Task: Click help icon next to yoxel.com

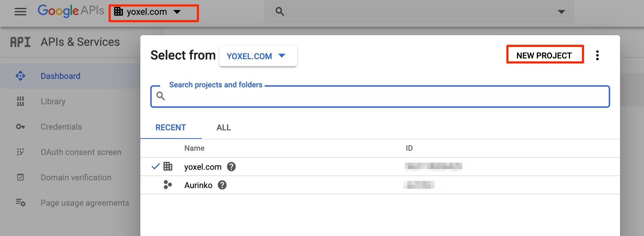Action: pyautogui.click(x=231, y=167)
